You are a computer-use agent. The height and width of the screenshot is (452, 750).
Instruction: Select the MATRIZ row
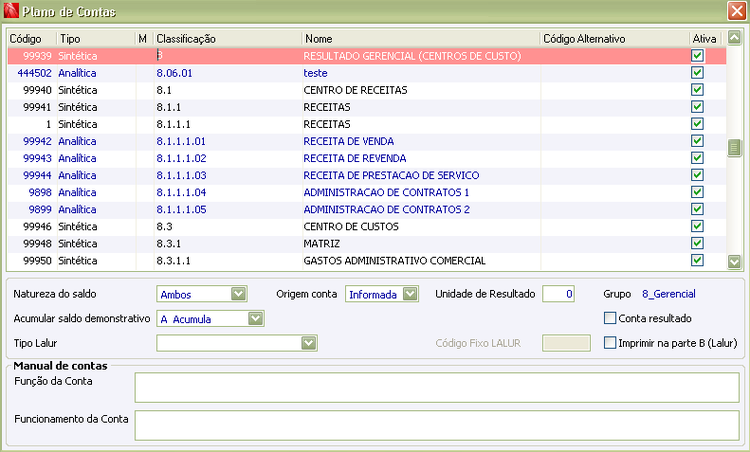point(366,243)
